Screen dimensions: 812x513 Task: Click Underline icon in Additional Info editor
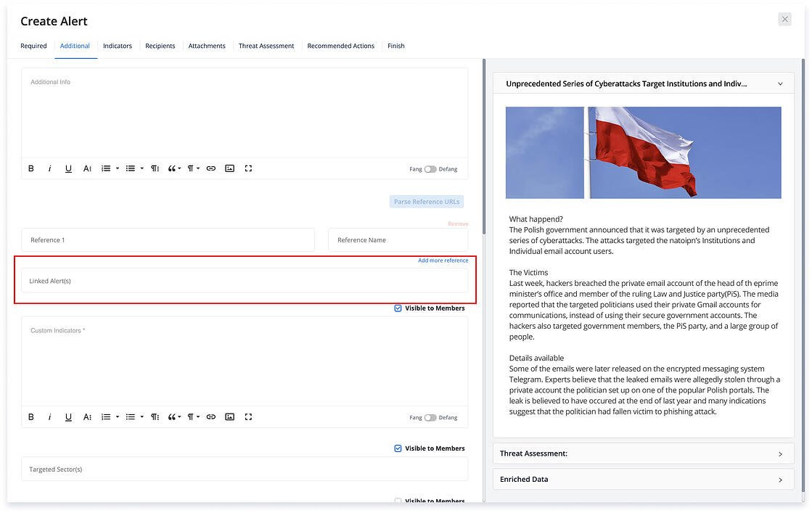[x=68, y=168]
